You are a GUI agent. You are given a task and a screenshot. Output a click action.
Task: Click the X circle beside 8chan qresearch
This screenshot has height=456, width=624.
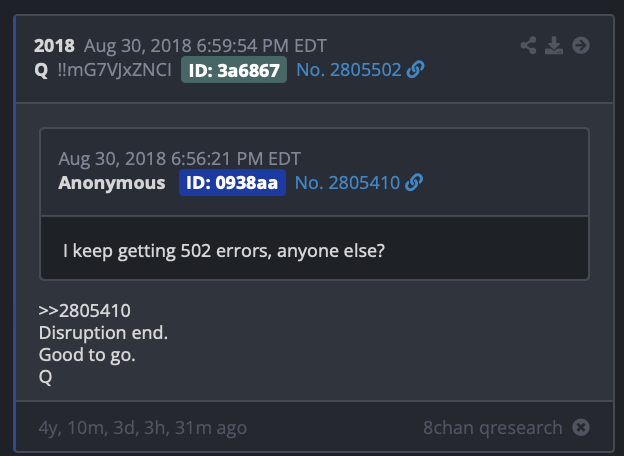(x=581, y=427)
